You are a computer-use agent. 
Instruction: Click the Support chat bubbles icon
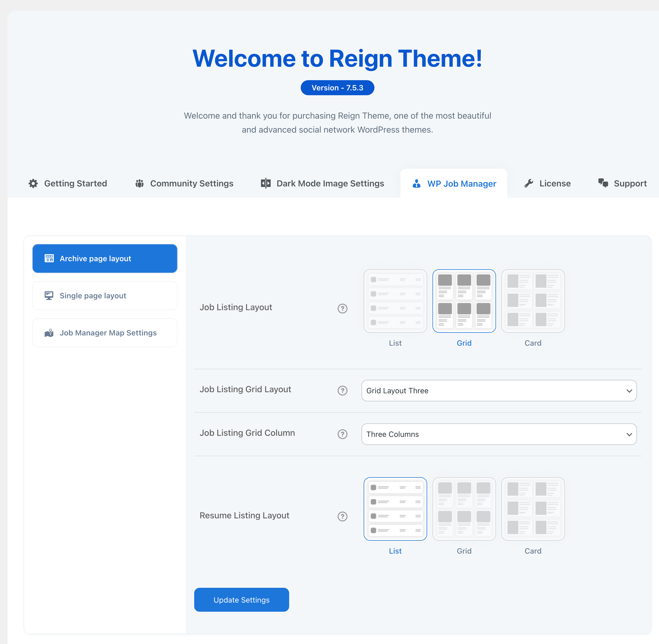[x=603, y=183]
